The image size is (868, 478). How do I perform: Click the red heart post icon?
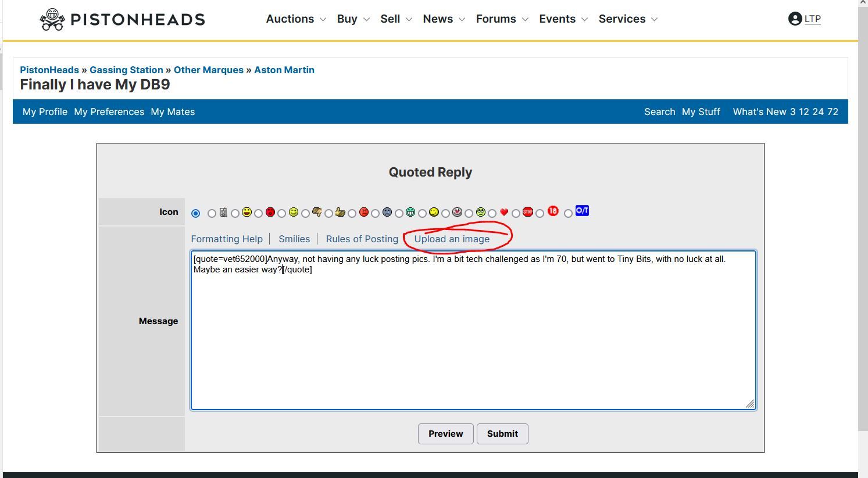(504, 212)
